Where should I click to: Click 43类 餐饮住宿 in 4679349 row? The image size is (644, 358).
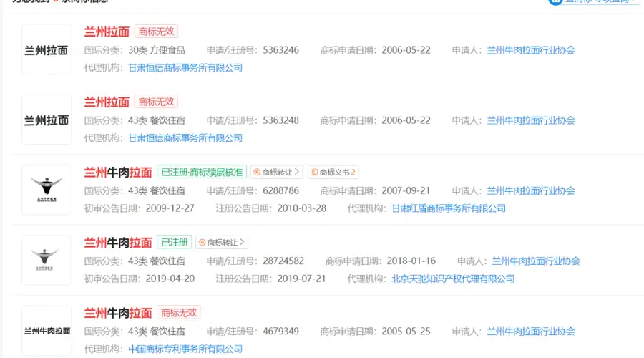[157, 332]
